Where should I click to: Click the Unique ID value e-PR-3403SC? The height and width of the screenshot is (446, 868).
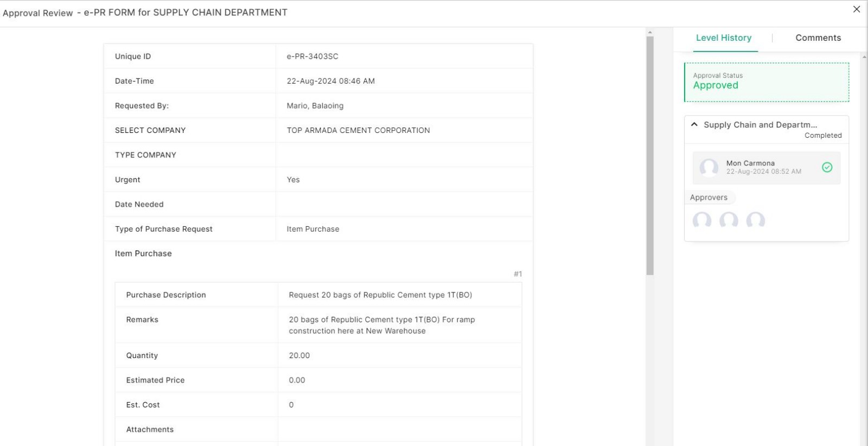point(312,56)
